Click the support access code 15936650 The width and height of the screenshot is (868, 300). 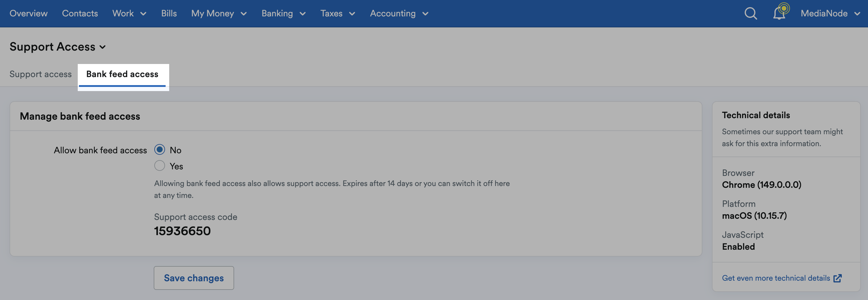[x=182, y=231]
